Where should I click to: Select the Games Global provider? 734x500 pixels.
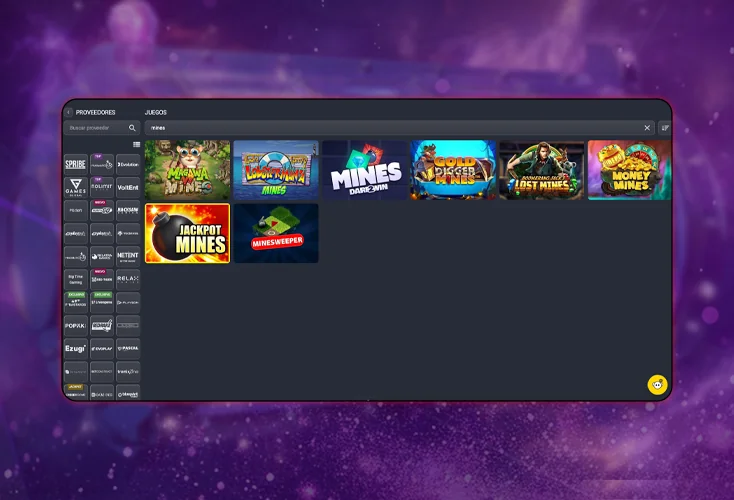(76, 187)
